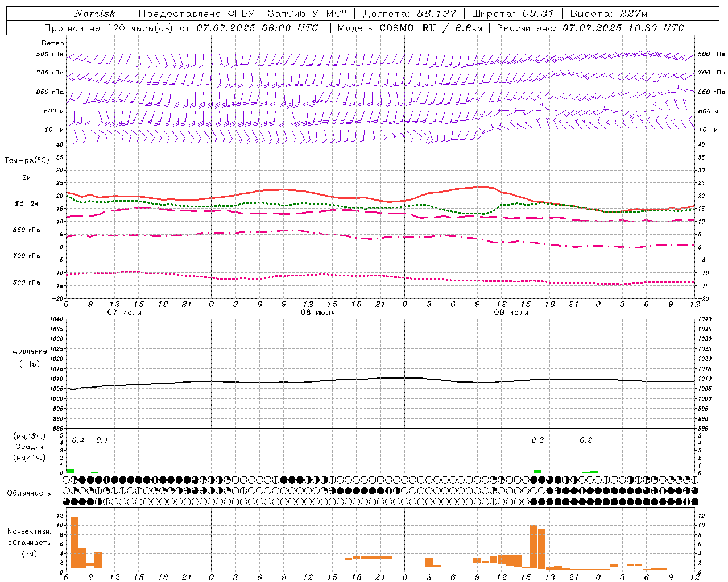Click 'Рассчитано: 07.07.2025 10:39 UTC' timestamp
Screen dimensions: 728x582
[x=590, y=28]
